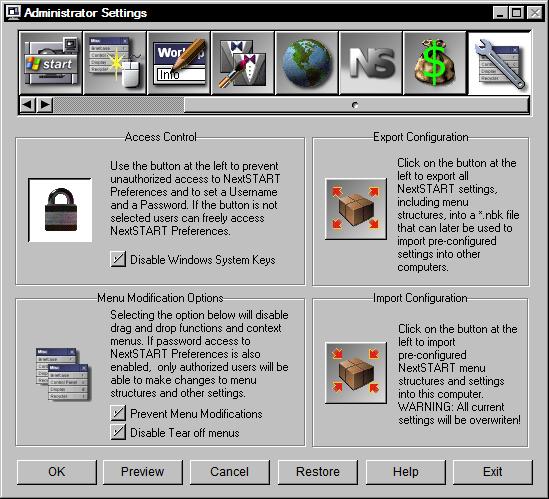549x499 pixels.
Task: Click the globe Earth icon
Action: coord(307,63)
